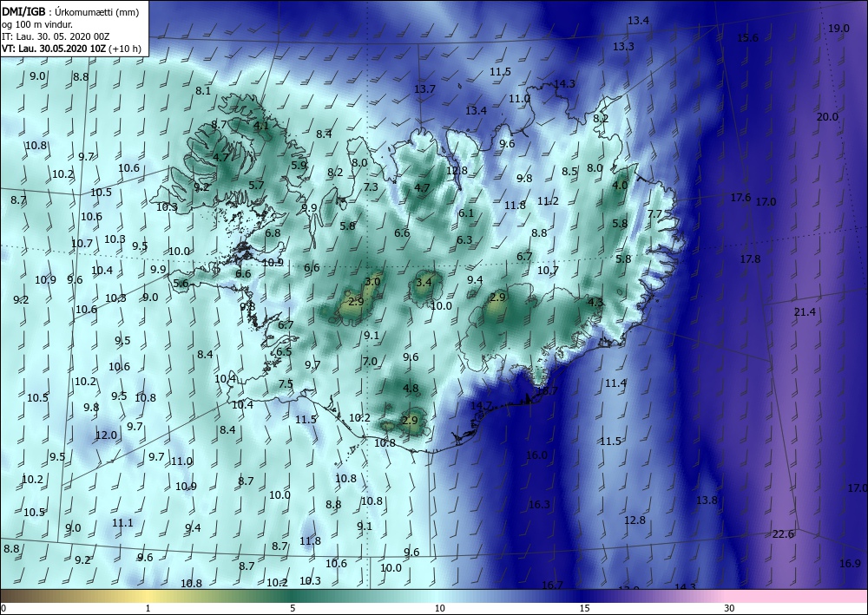Image resolution: width=868 pixels, height=615 pixels.
Task: Click the color scale label '1'
Action: [148, 608]
